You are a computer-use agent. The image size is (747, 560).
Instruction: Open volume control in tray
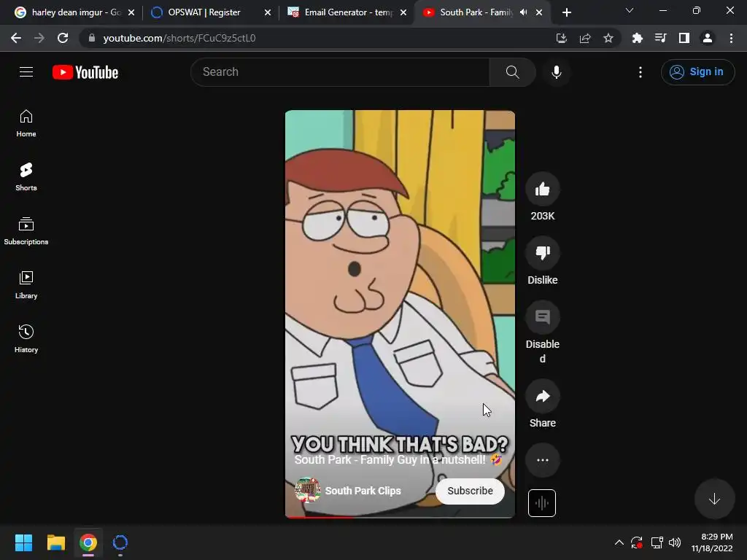click(675, 542)
